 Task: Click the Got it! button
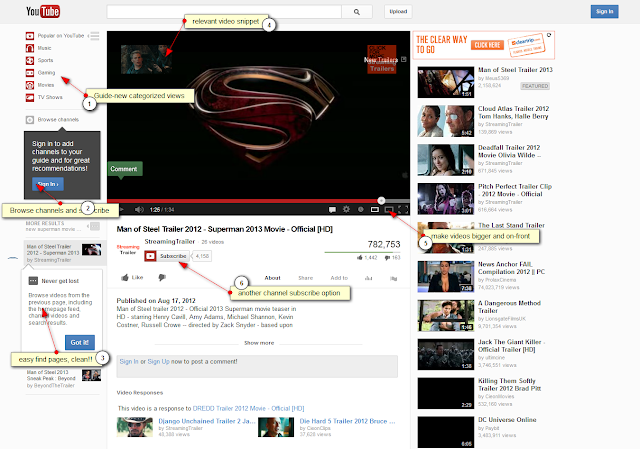tap(80, 342)
